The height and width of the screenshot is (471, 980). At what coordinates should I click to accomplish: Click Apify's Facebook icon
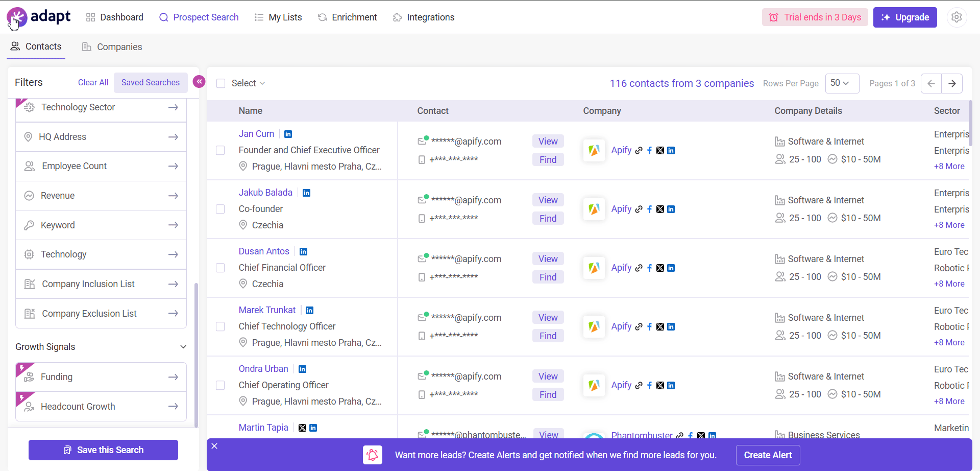pyautogui.click(x=650, y=150)
